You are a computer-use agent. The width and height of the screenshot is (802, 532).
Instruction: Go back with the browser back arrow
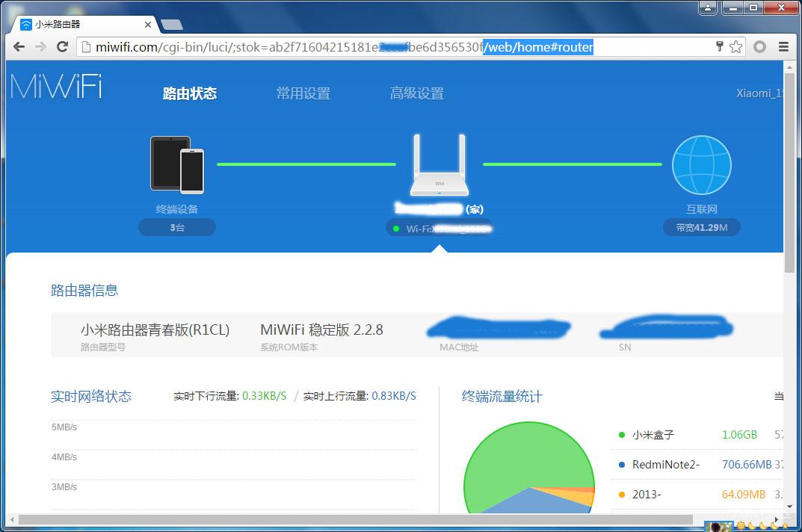(19, 47)
